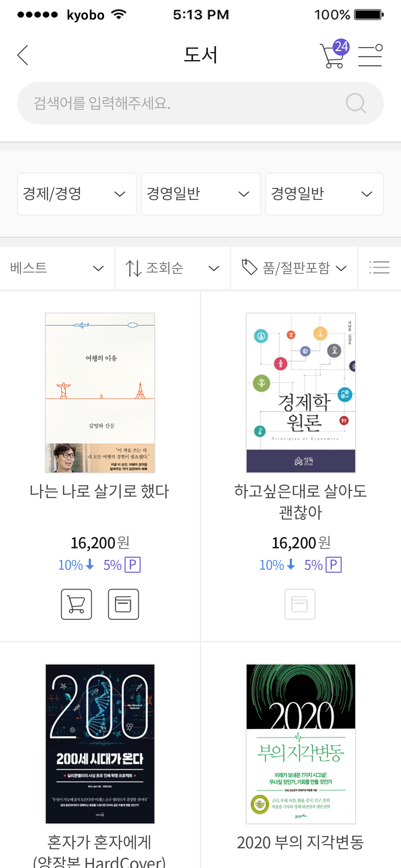Open the middle 경영일반 subcategory dropdown
Image resolution: width=401 pixels, height=868 pixels.
(201, 194)
